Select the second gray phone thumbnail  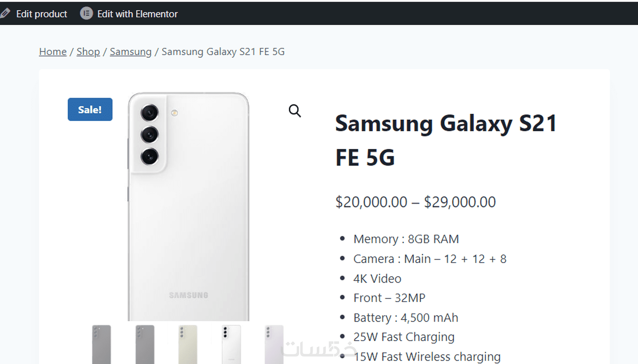point(145,344)
